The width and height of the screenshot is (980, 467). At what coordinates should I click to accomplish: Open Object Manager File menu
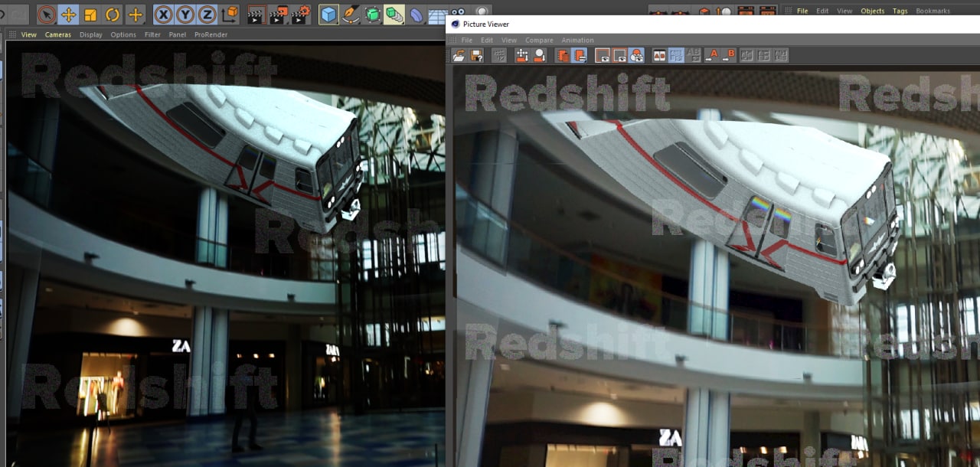(x=802, y=11)
